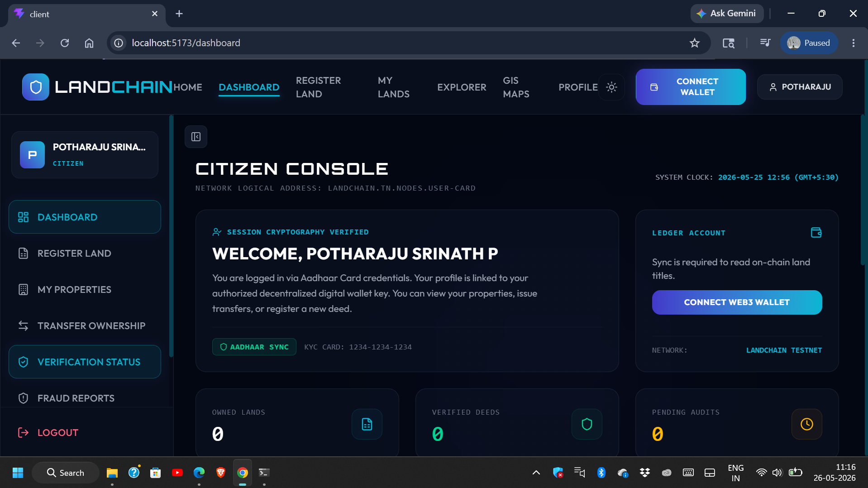The height and width of the screenshot is (488, 868).
Task: Select DASHBOARD in the sidebar
Action: click(85, 217)
